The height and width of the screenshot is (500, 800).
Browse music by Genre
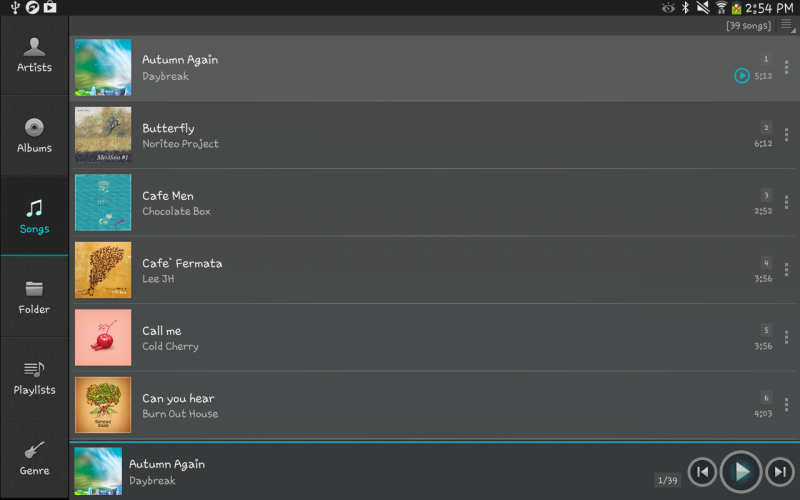[x=34, y=458]
